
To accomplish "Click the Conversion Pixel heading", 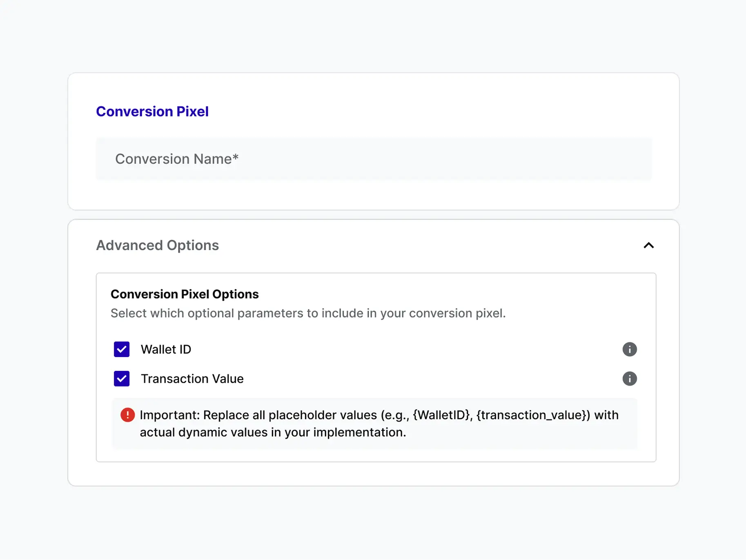I will (152, 112).
